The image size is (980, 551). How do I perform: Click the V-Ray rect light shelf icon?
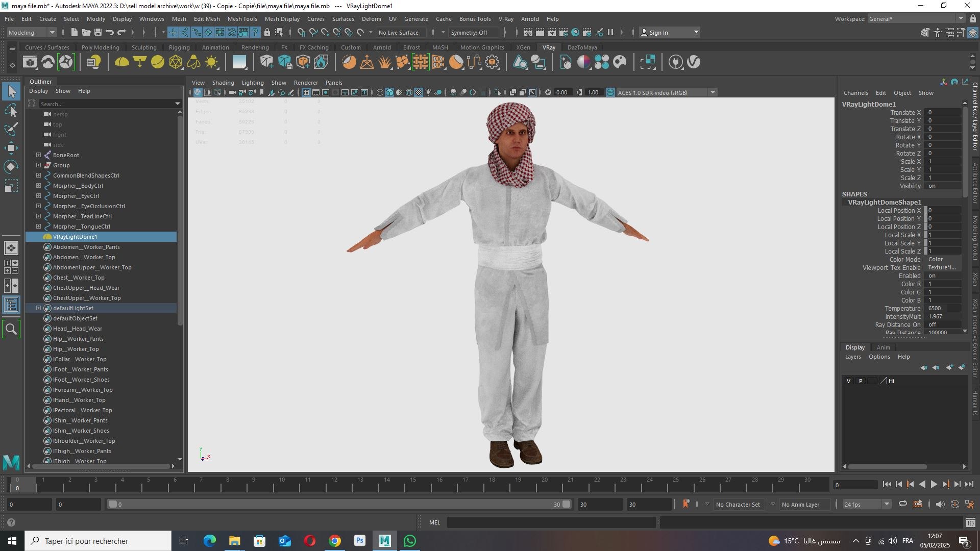tap(139, 62)
